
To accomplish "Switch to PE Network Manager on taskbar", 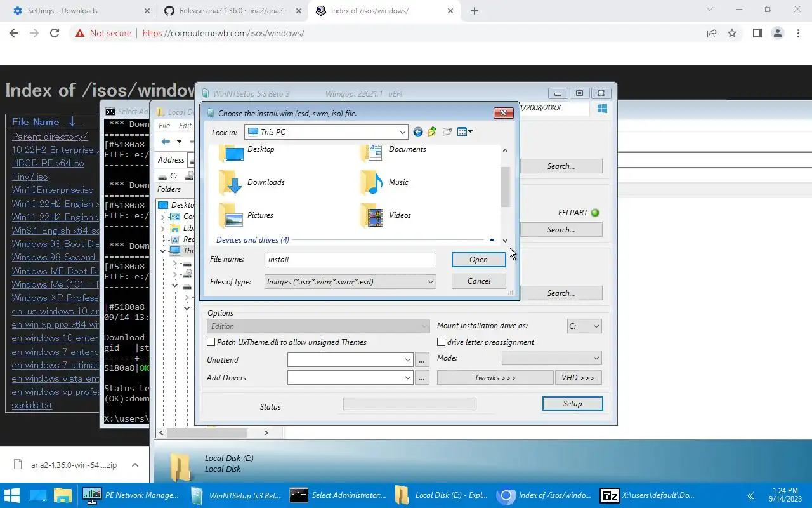I will pyautogui.click(x=132, y=495).
